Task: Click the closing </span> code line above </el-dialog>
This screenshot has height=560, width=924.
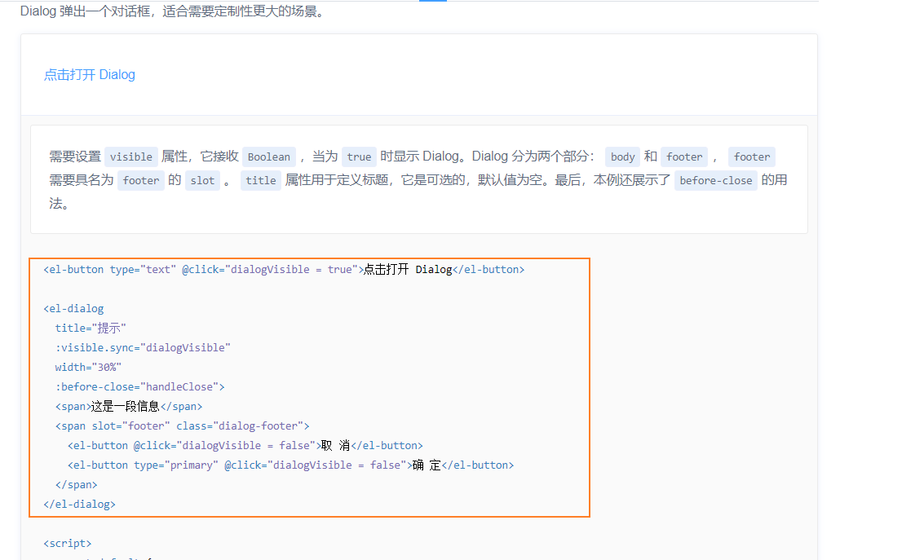Action: pos(76,485)
